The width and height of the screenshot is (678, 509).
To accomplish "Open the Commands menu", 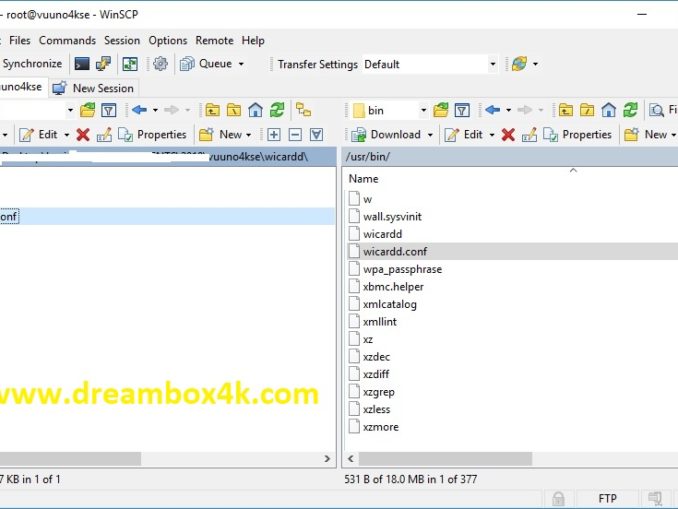I will 67,40.
